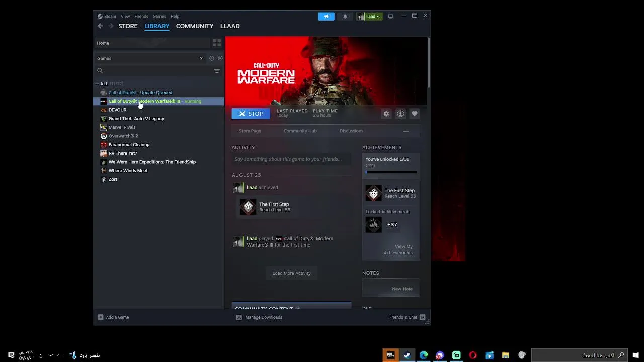644x362 pixels.
Task: Go forward with the right arrow
Action: pyautogui.click(x=111, y=26)
